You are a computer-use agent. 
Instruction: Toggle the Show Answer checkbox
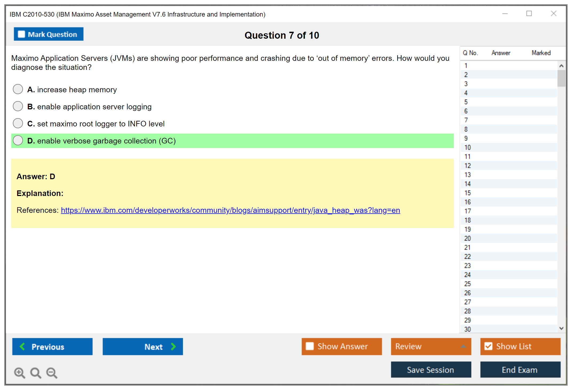pos(310,346)
